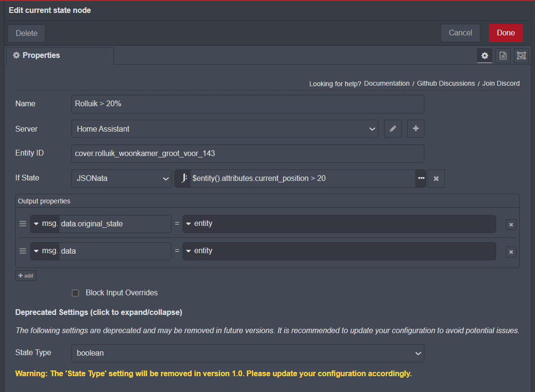Expand the State Type dropdown
The width and height of the screenshot is (535, 392).
click(248, 353)
